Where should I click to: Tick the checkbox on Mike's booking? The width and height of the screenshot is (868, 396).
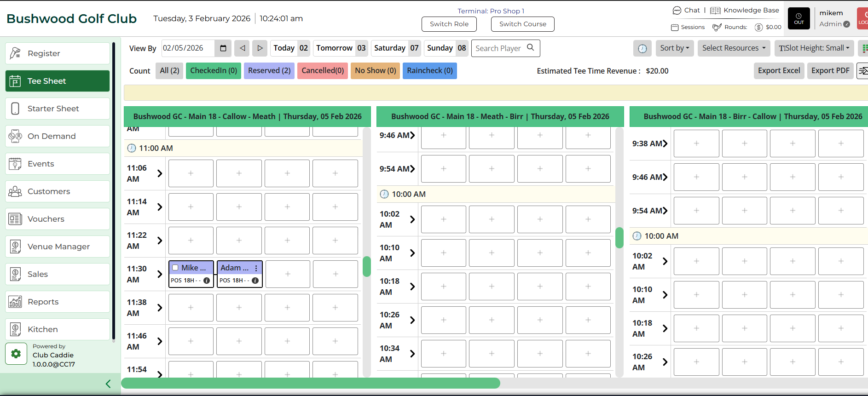tap(175, 268)
